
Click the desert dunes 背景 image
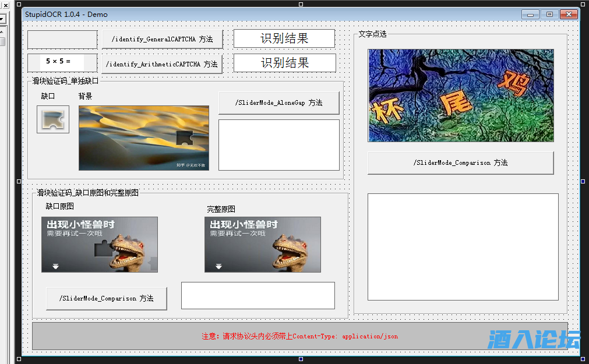pos(143,138)
